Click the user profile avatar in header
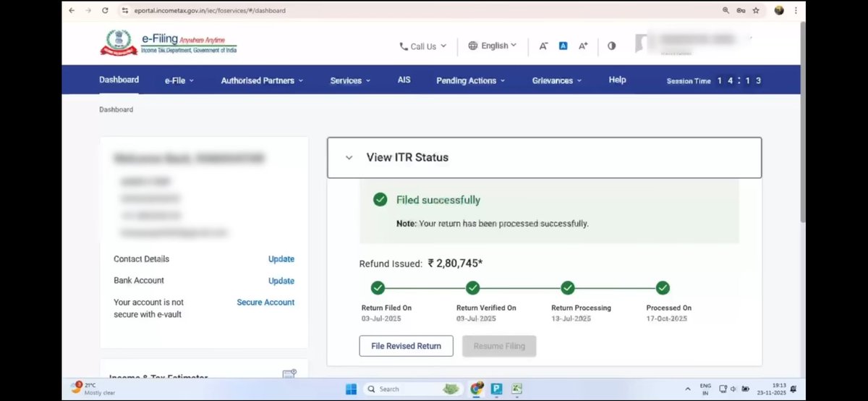 point(642,43)
